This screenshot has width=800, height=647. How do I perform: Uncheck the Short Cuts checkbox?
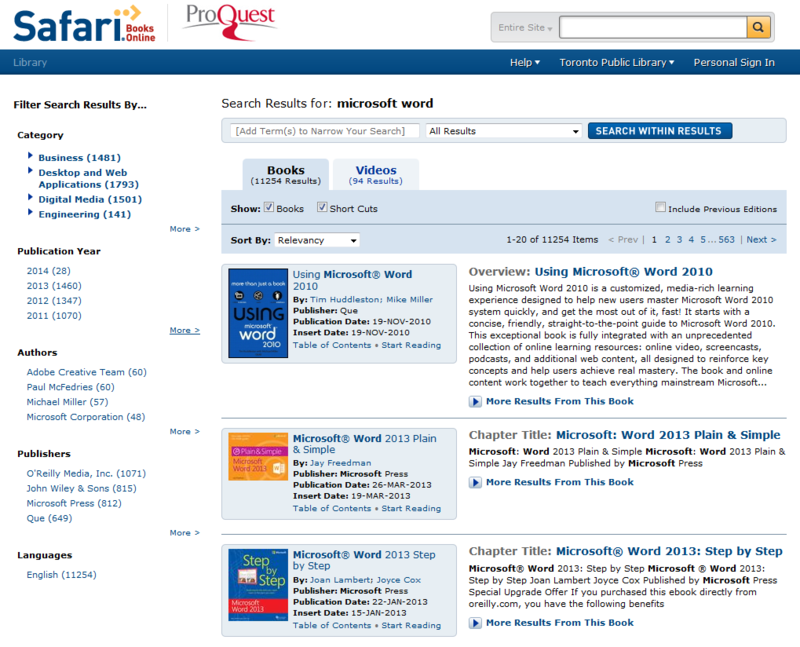click(x=322, y=208)
